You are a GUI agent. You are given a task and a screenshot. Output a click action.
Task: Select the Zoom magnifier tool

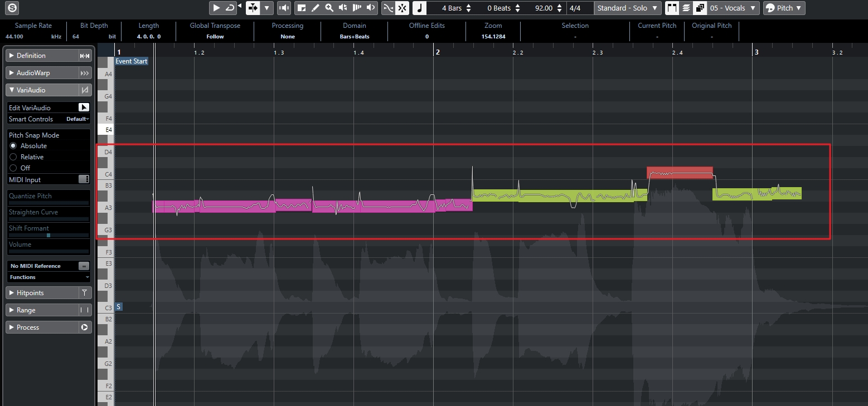click(329, 8)
